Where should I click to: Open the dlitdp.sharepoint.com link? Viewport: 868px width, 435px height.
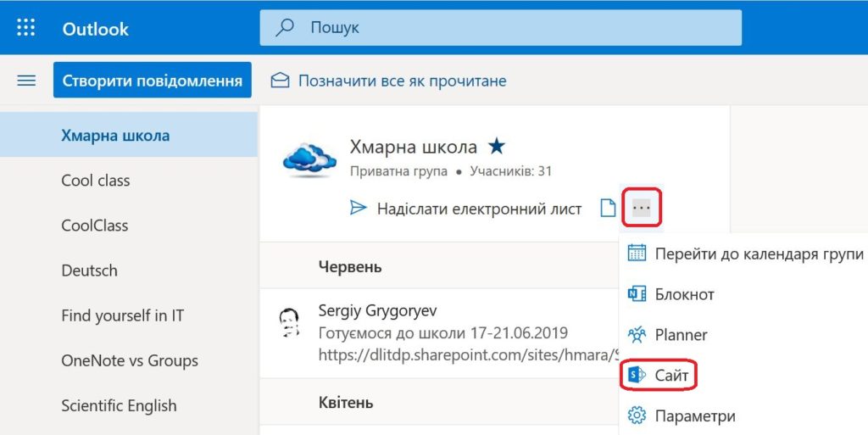point(468,354)
